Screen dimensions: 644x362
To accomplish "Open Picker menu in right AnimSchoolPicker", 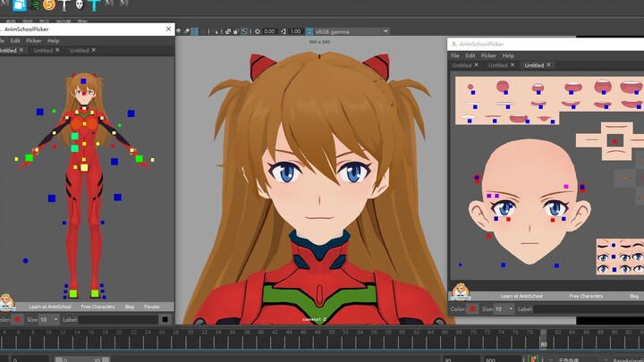I will pyautogui.click(x=488, y=55).
